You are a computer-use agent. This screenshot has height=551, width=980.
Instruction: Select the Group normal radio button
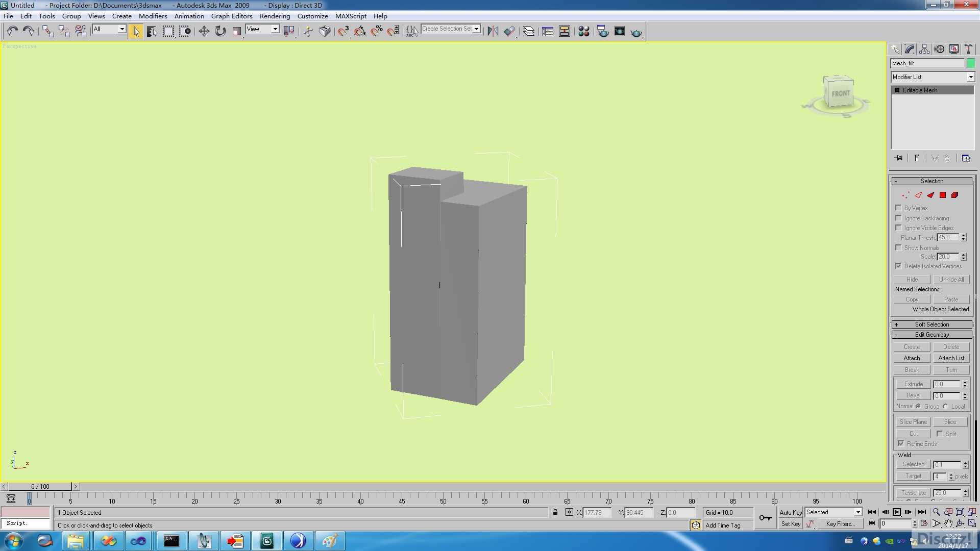[x=918, y=406]
